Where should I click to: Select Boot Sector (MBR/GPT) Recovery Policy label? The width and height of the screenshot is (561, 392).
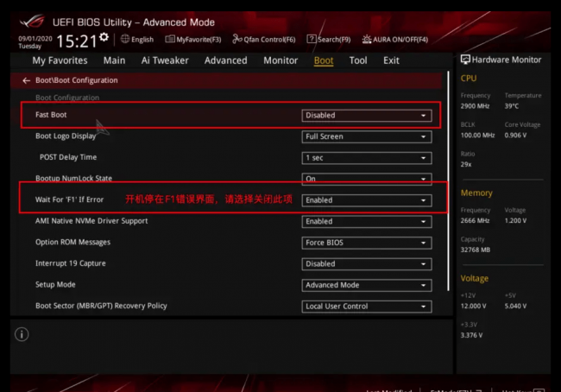101,306
